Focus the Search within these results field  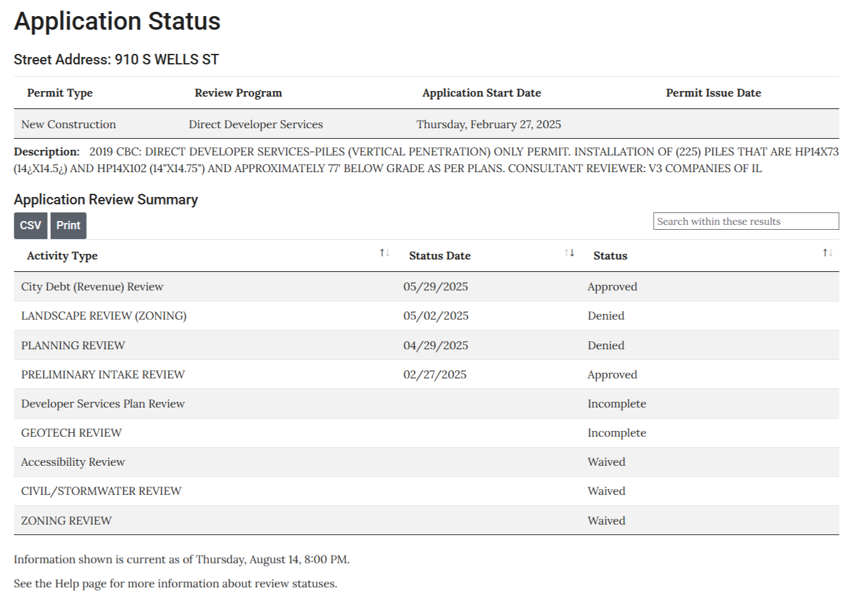pos(746,221)
